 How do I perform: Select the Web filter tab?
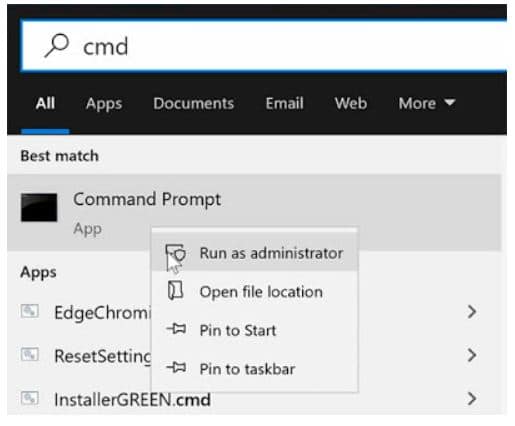point(351,103)
